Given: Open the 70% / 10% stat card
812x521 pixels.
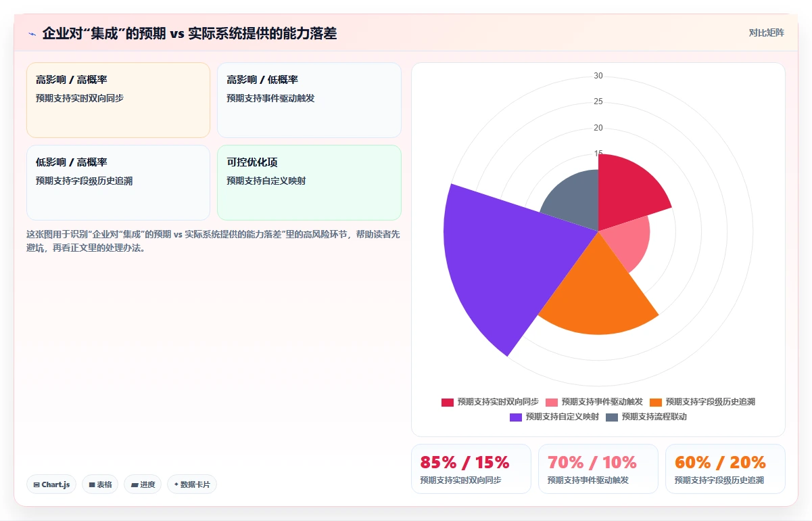Looking at the screenshot, I should [x=598, y=469].
